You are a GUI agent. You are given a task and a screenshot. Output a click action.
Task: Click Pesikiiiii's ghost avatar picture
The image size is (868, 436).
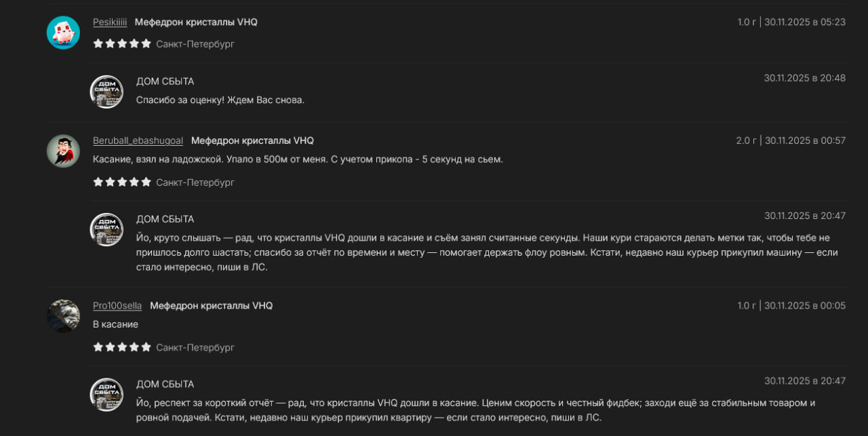click(x=63, y=33)
